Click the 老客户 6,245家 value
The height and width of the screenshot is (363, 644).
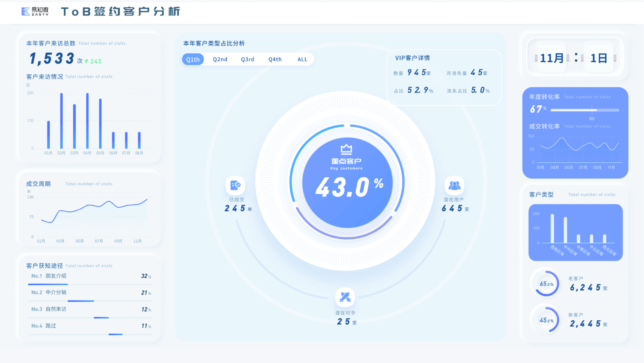pyautogui.click(x=589, y=288)
